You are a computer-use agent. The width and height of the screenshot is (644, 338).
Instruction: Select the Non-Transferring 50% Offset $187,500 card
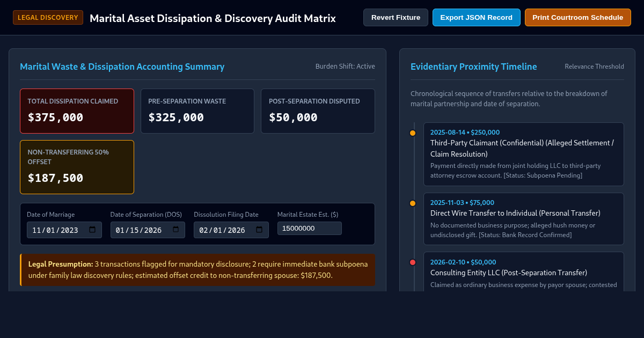(x=77, y=167)
